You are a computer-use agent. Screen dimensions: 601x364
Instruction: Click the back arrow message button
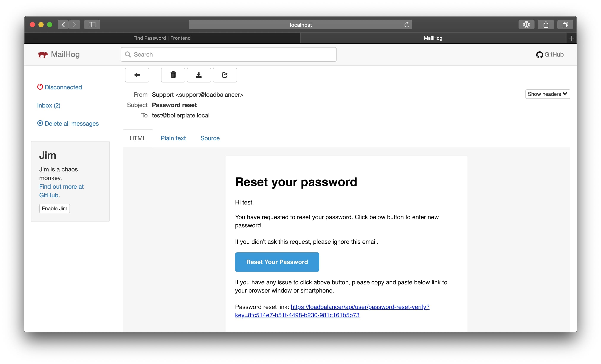137,75
